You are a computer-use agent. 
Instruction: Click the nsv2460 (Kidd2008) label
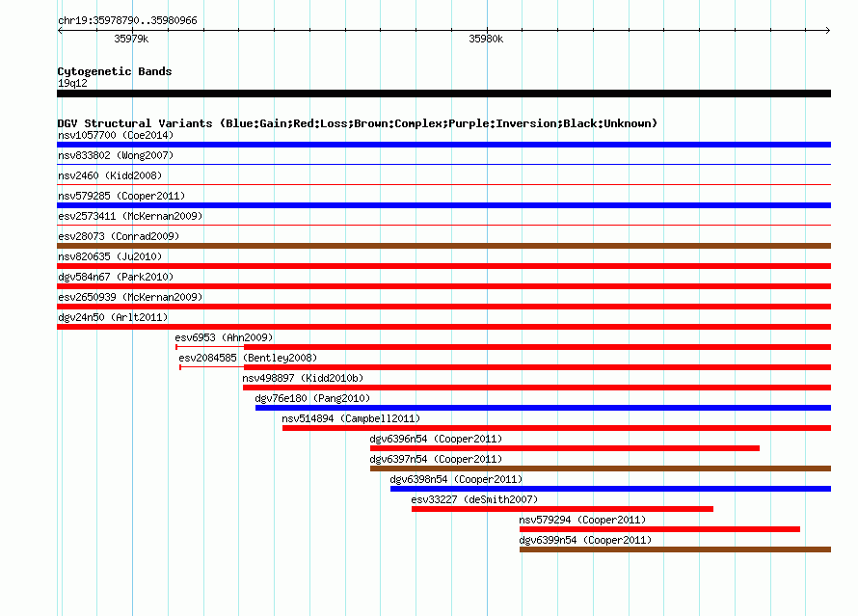110,175
